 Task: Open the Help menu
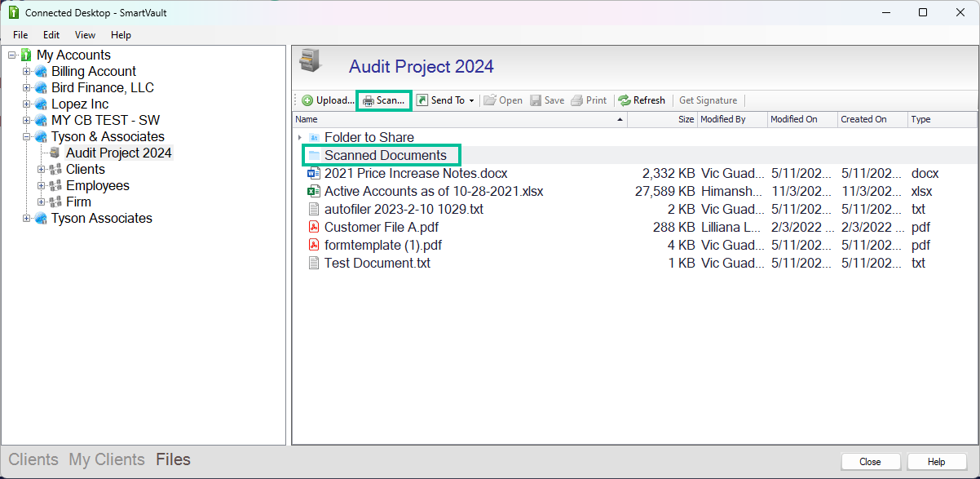(121, 35)
